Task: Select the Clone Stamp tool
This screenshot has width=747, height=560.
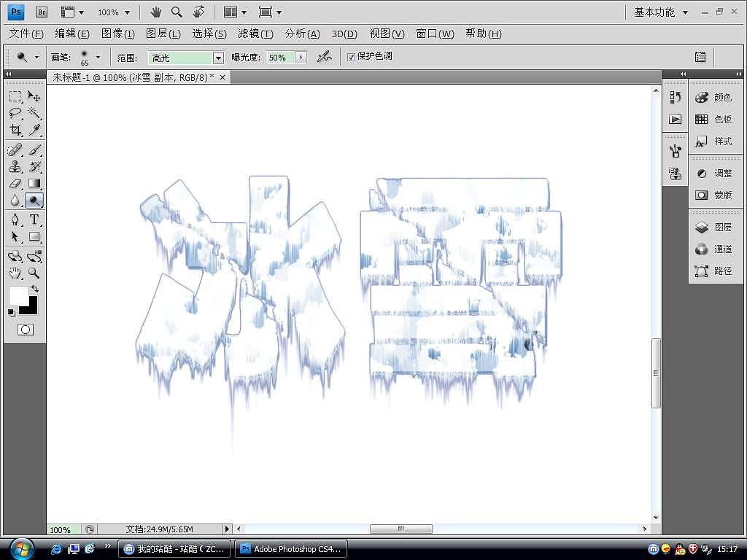Action: point(15,167)
